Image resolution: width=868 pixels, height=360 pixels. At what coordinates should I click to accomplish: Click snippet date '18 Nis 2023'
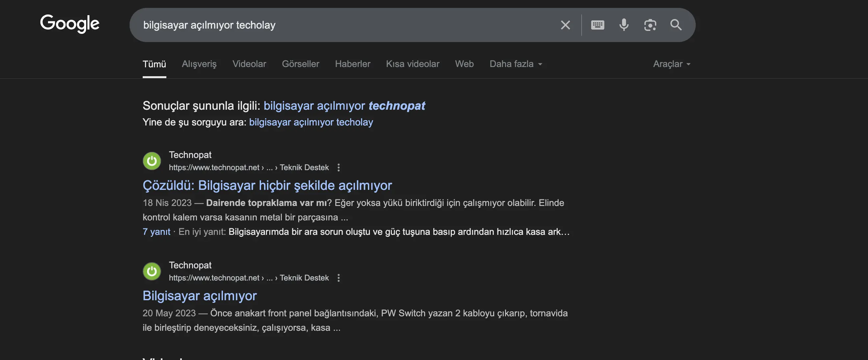167,203
